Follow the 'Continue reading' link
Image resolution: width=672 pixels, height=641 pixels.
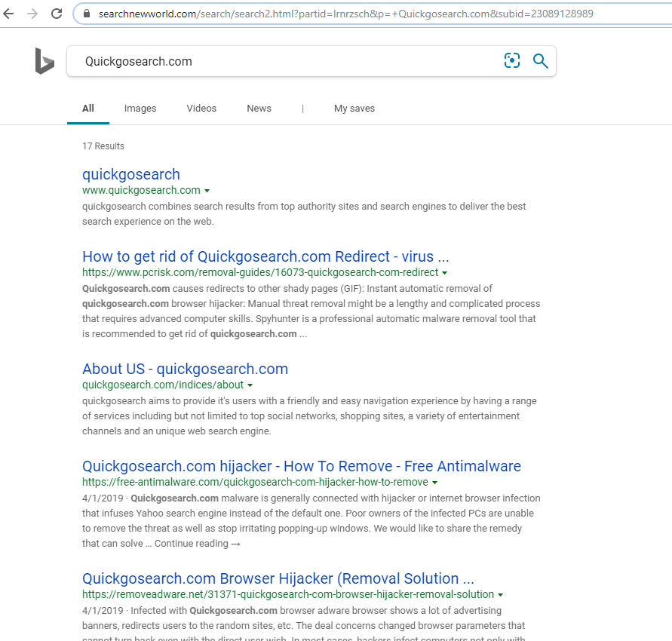coord(197,543)
